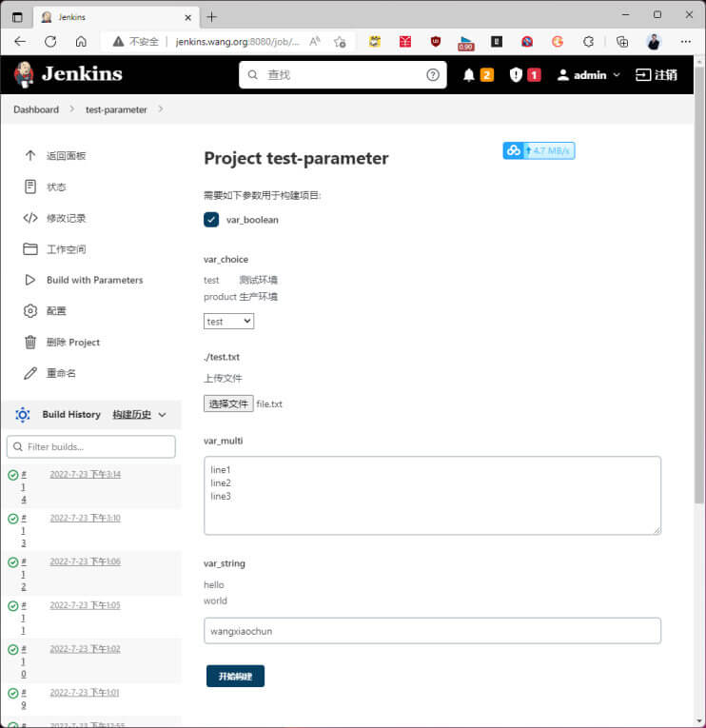The height and width of the screenshot is (728, 706).
Task: Open the browser extensions puzzle icon
Action: click(x=588, y=42)
